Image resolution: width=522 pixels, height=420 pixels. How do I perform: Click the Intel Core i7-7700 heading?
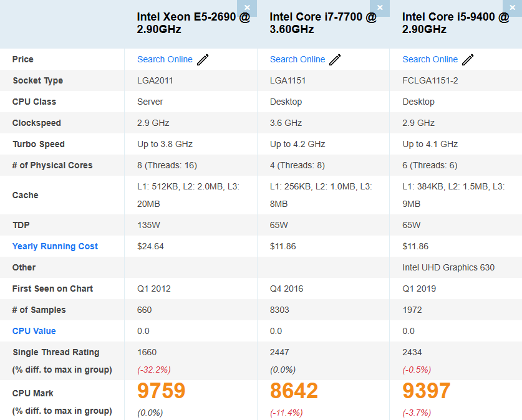pos(323,23)
